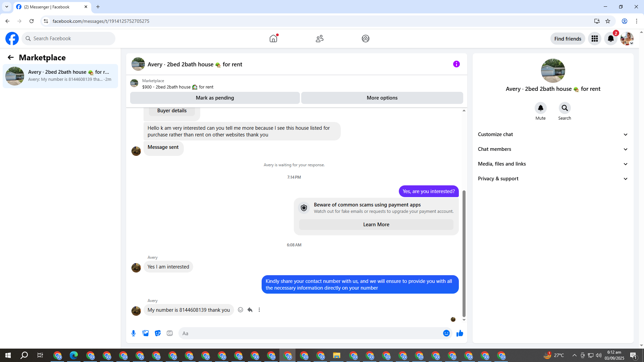Image resolution: width=644 pixels, height=362 pixels.
Task: Send a thumbs-up like
Action: point(460,333)
